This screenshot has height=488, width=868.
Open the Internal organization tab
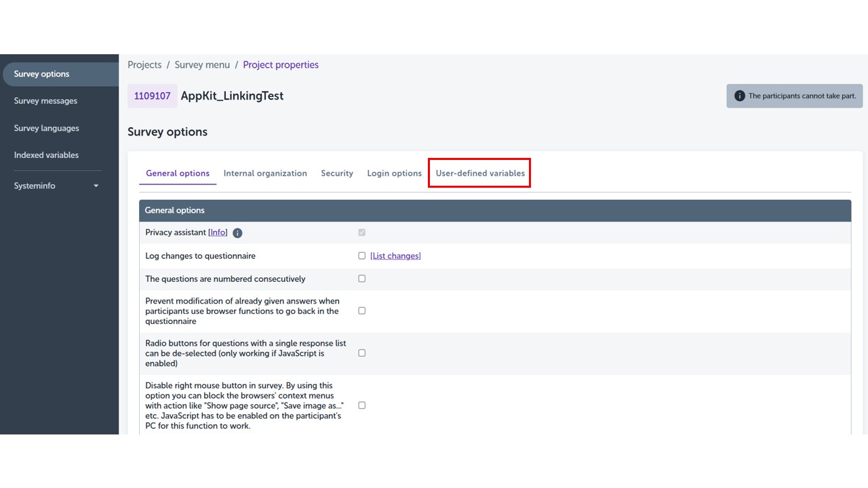pyautogui.click(x=265, y=174)
